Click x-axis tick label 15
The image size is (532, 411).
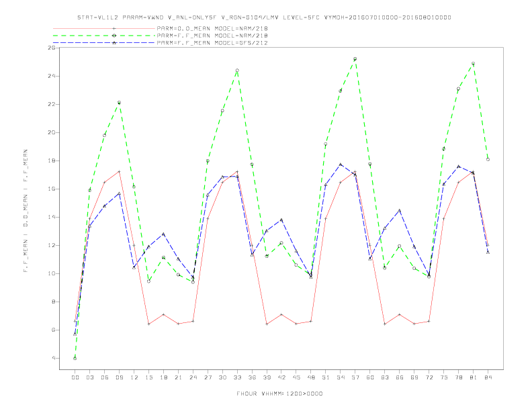click(x=148, y=377)
